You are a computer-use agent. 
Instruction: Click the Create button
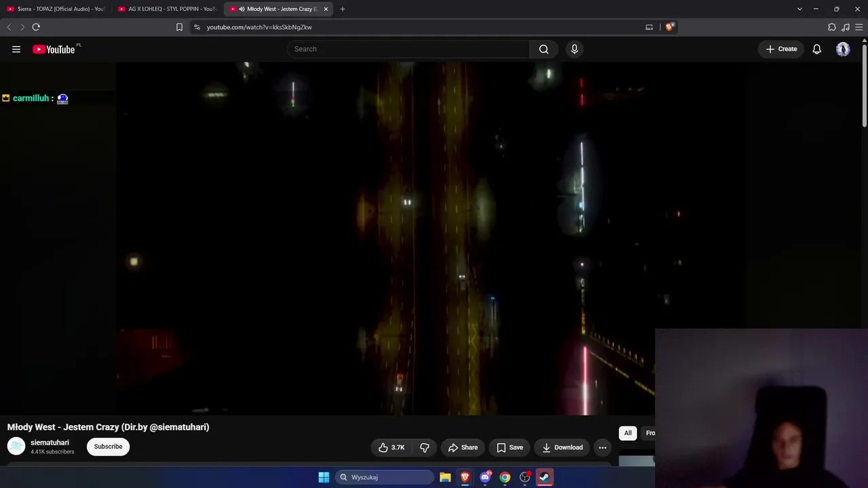[x=781, y=49]
